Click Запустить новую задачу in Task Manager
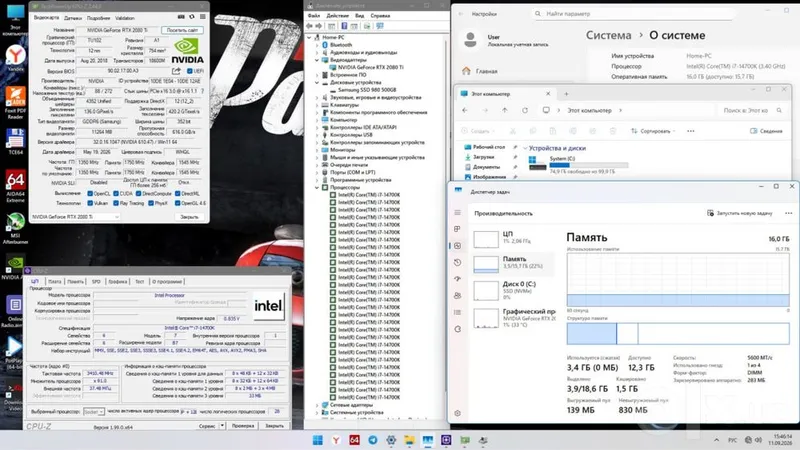800x450 pixels. tap(740, 213)
